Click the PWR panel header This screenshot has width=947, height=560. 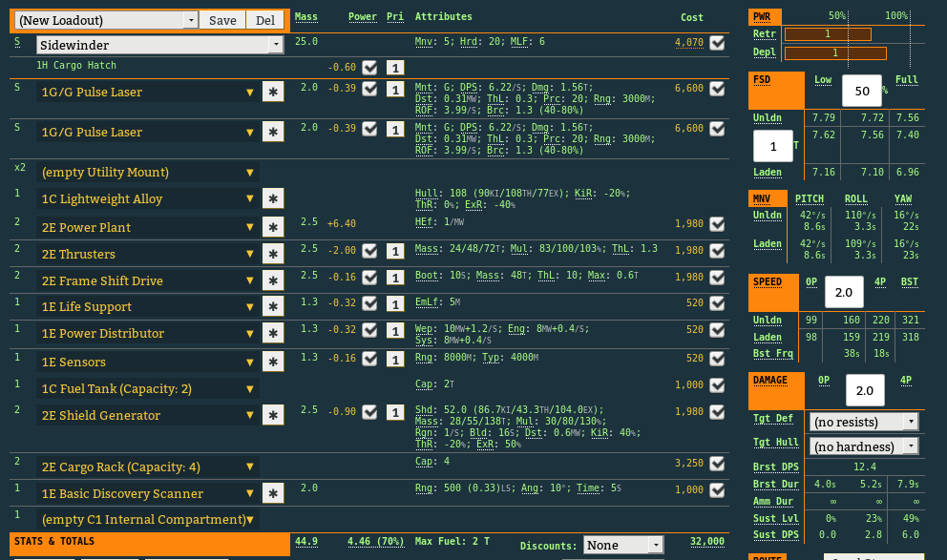tap(765, 17)
